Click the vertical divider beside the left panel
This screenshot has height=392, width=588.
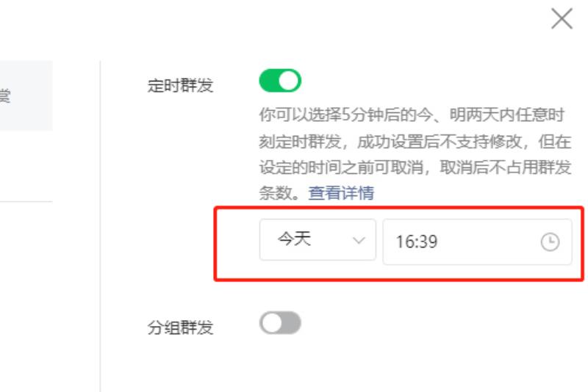(100, 226)
